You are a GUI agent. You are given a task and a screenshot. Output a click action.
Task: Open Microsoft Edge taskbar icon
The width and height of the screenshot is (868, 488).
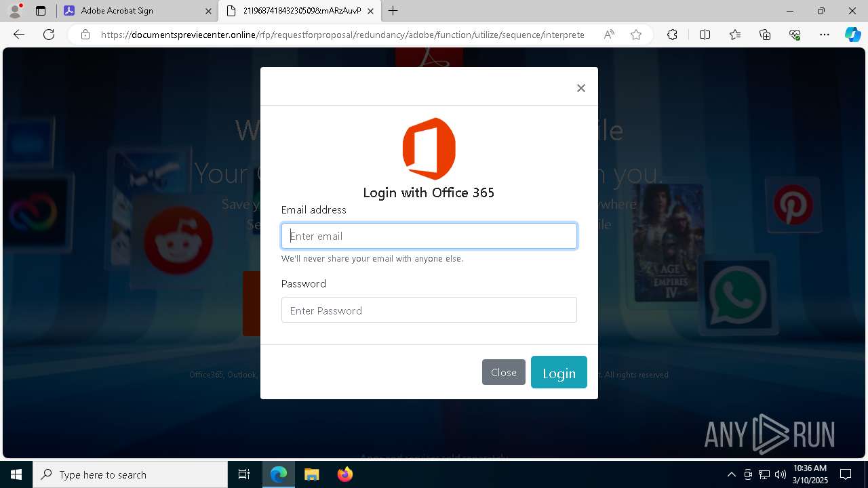pyautogui.click(x=279, y=474)
